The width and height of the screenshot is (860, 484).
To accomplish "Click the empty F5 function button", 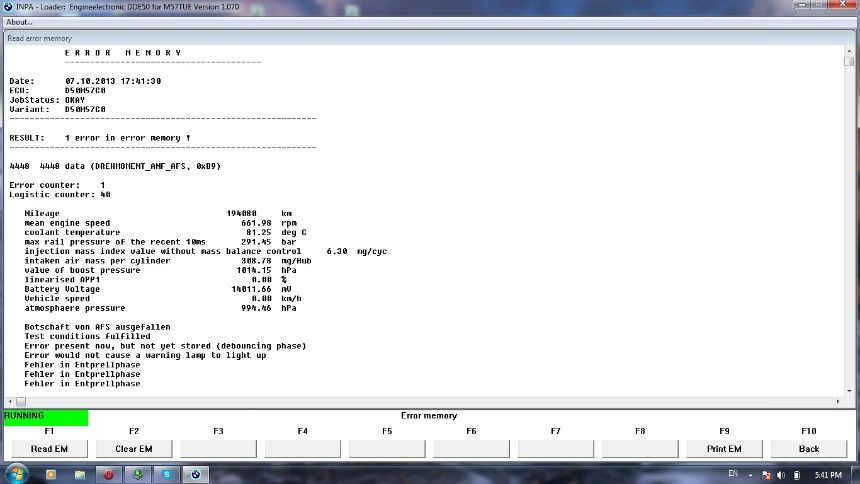I will point(387,449).
